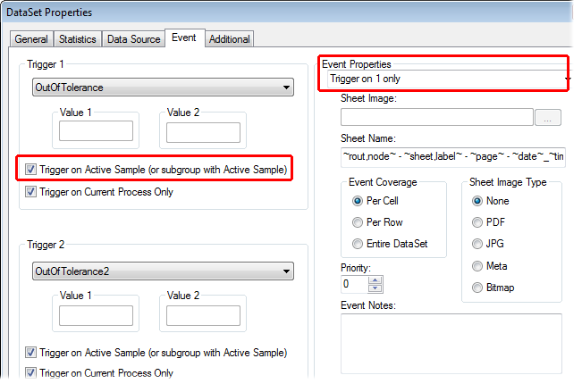Viewport: 582px width, 392px height.
Task: Increase Priority with the up arrow
Action: (x=375, y=279)
